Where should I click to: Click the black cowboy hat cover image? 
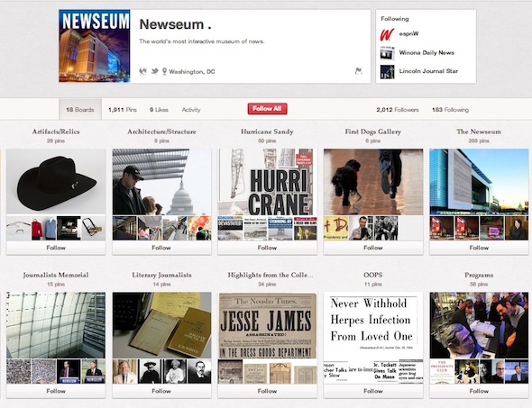(x=56, y=182)
